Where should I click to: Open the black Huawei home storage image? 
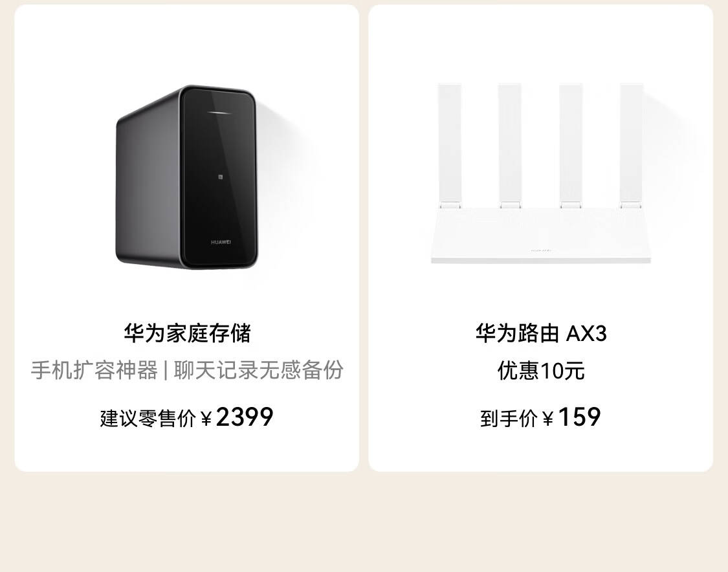pos(186,177)
